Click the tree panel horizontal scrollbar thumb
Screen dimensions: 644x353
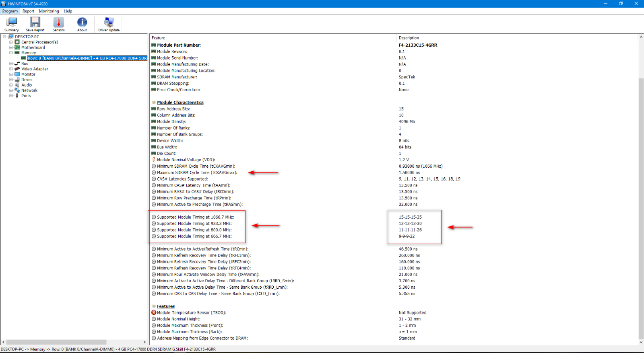(56, 342)
